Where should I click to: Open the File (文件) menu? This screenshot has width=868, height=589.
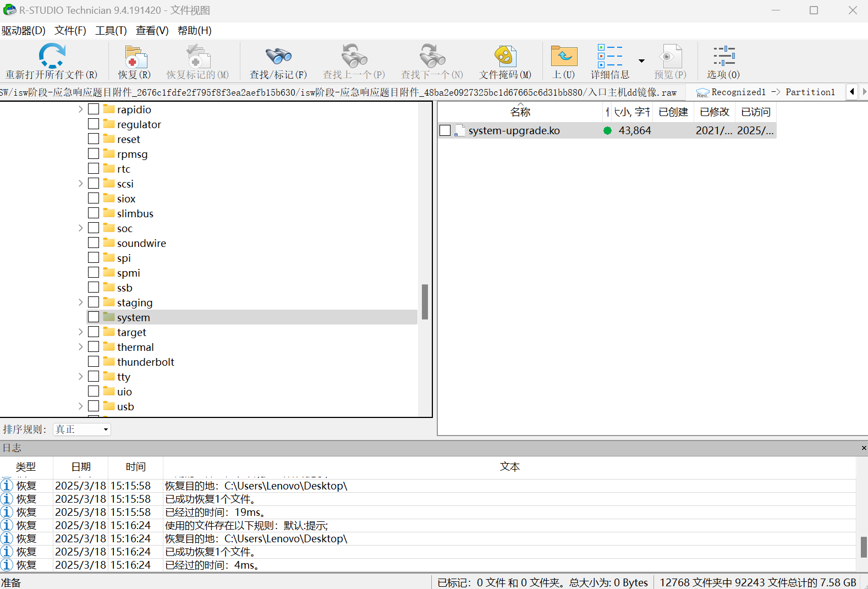coord(70,31)
